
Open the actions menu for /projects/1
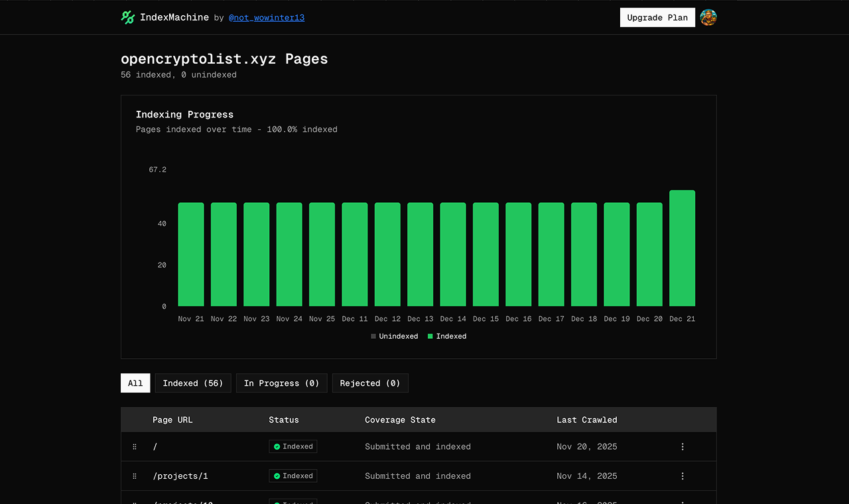pos(683,475)
